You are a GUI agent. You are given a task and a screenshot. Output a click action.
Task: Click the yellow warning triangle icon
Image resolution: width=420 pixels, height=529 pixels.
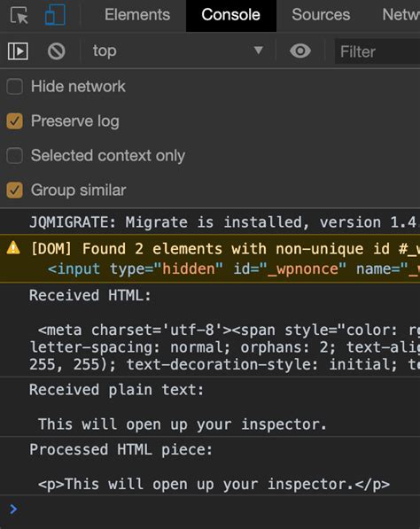(13, 247)
